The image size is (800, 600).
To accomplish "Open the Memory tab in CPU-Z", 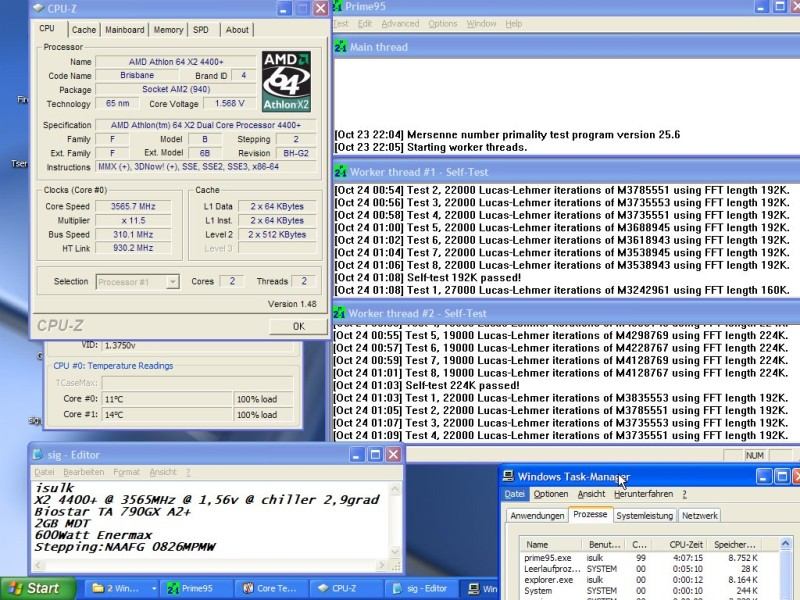I will click(168, 30).
